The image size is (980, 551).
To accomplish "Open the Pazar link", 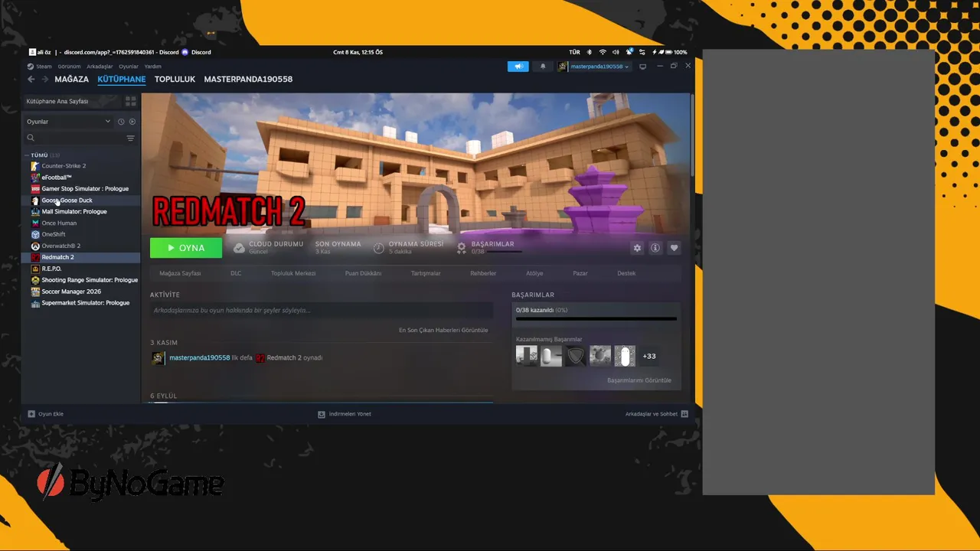I will (580, 273).
